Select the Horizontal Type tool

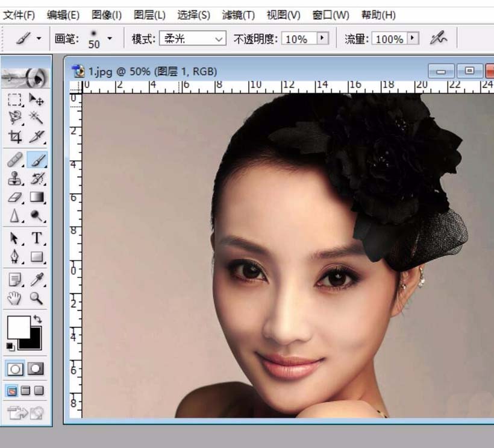point(37,238)
